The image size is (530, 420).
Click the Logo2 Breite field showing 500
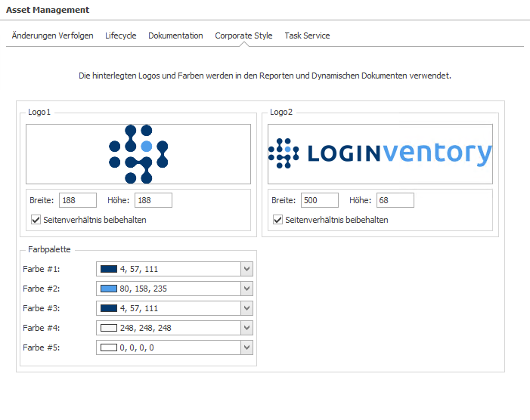coord(320,200)
